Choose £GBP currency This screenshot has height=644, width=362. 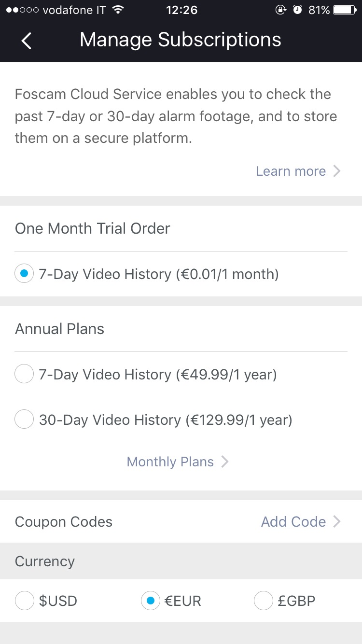(264, 601)
